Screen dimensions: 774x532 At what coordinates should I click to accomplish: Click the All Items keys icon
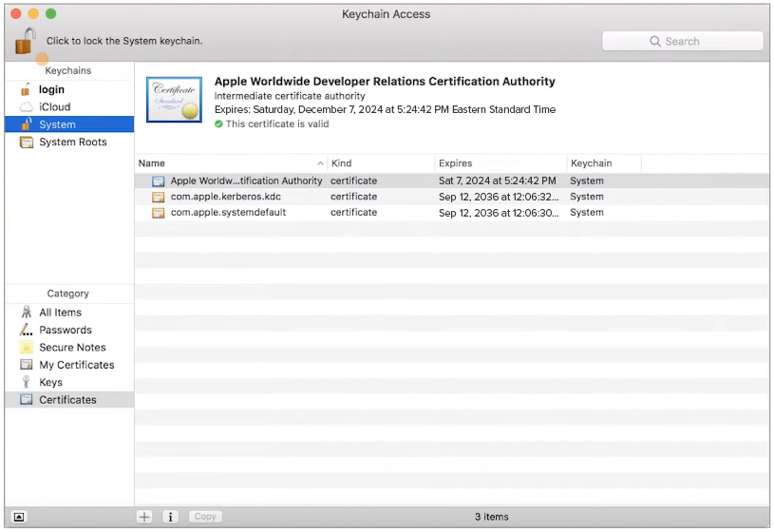[x=27, y=312]
